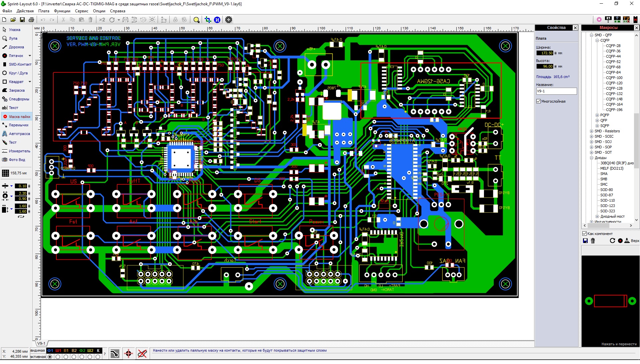
Task: Expand the SMD - Resistors tree node
Action: tap(592, 131)
